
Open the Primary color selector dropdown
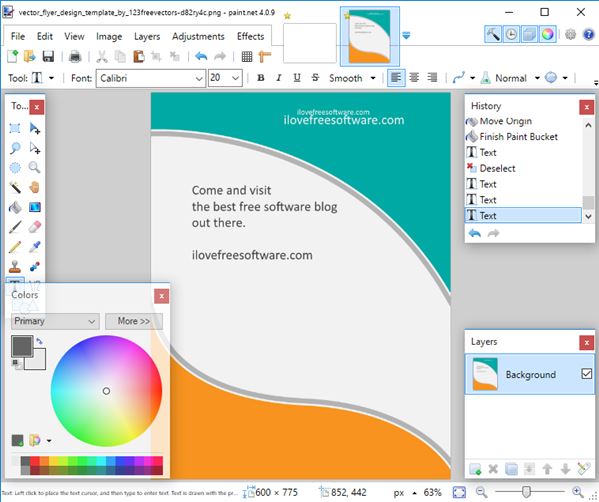pyautogui.click(x=55, y=321)
